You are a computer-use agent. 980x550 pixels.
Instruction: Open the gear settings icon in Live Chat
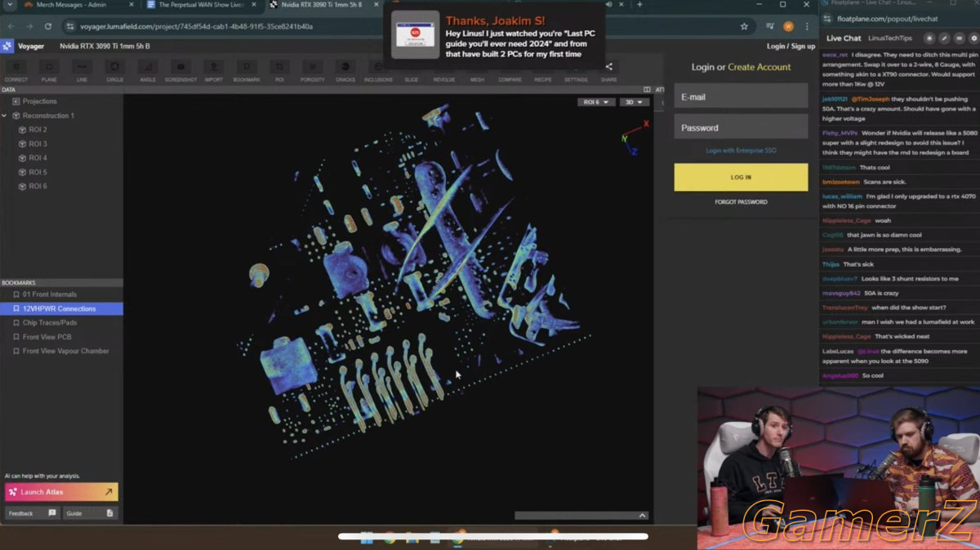point(973,38)
